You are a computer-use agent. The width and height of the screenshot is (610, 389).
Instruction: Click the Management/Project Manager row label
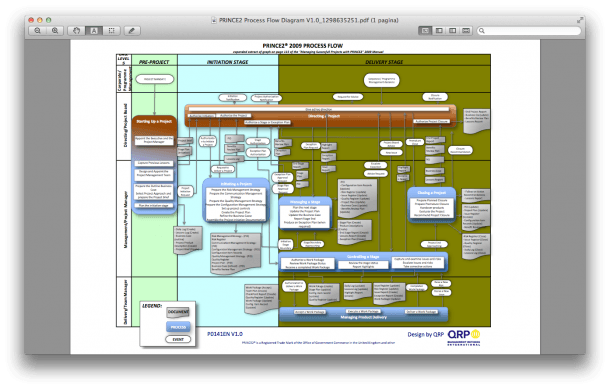pos(125,219)
